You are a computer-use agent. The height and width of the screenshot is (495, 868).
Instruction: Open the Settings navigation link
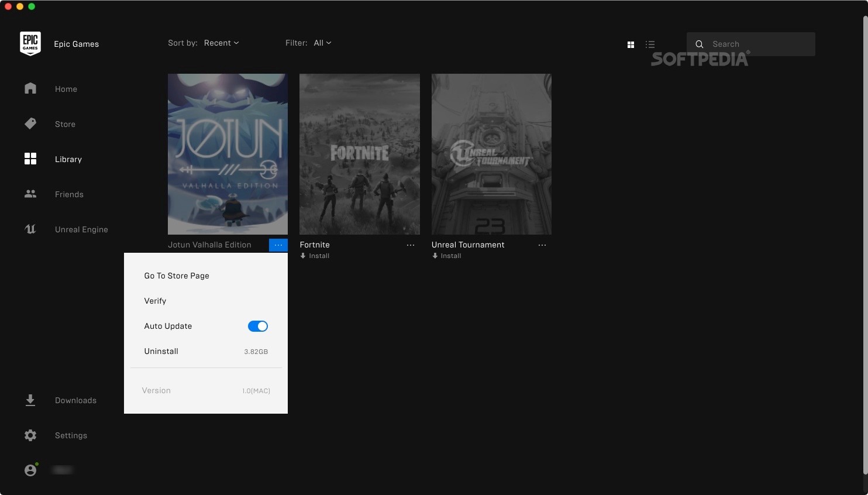[x=71, y=435]
